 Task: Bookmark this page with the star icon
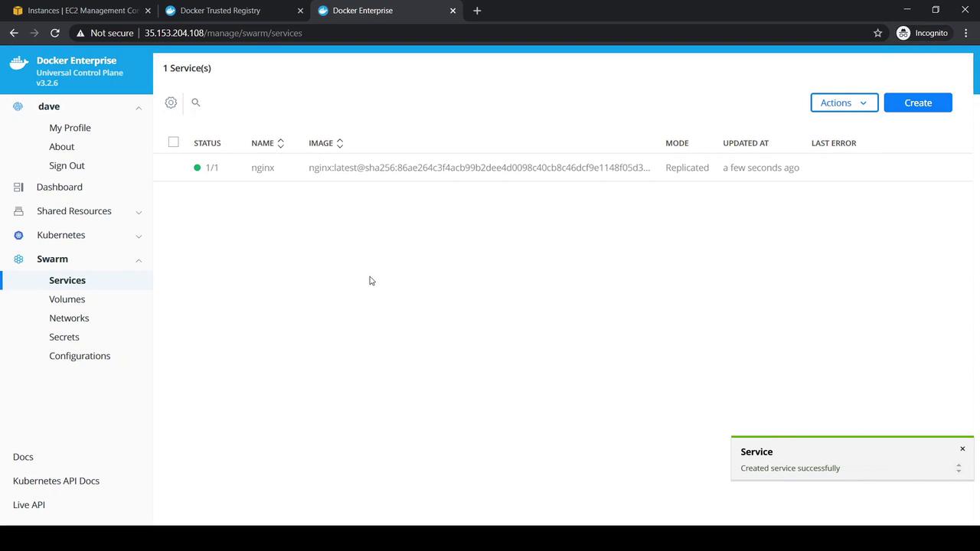point(877,33)
